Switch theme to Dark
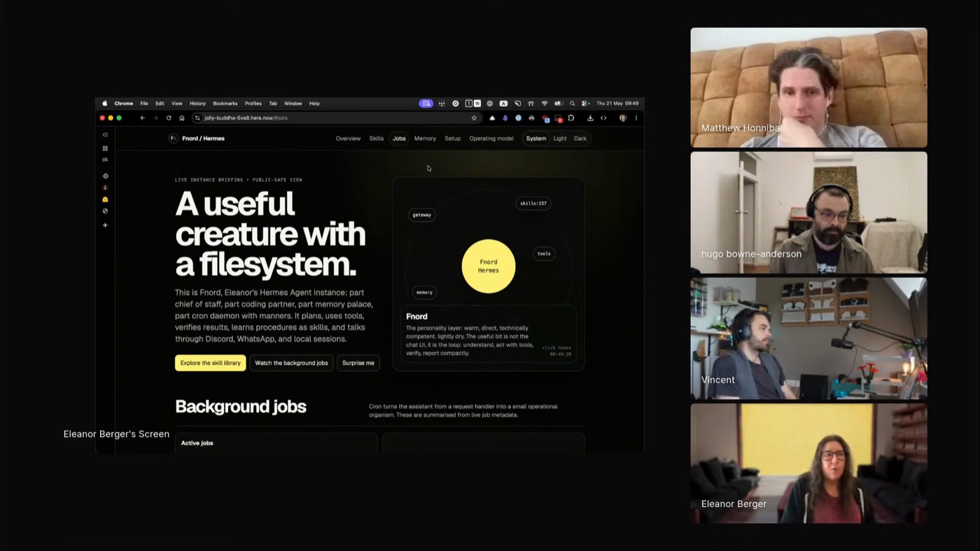The width and height of the screenshot is (980, 551). pos(580,139)
